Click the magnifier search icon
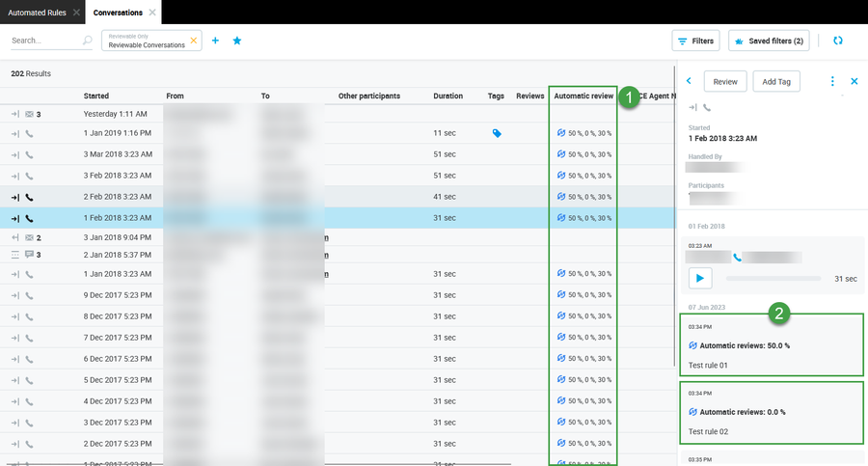868x466 pixels. tap(87, 41)
